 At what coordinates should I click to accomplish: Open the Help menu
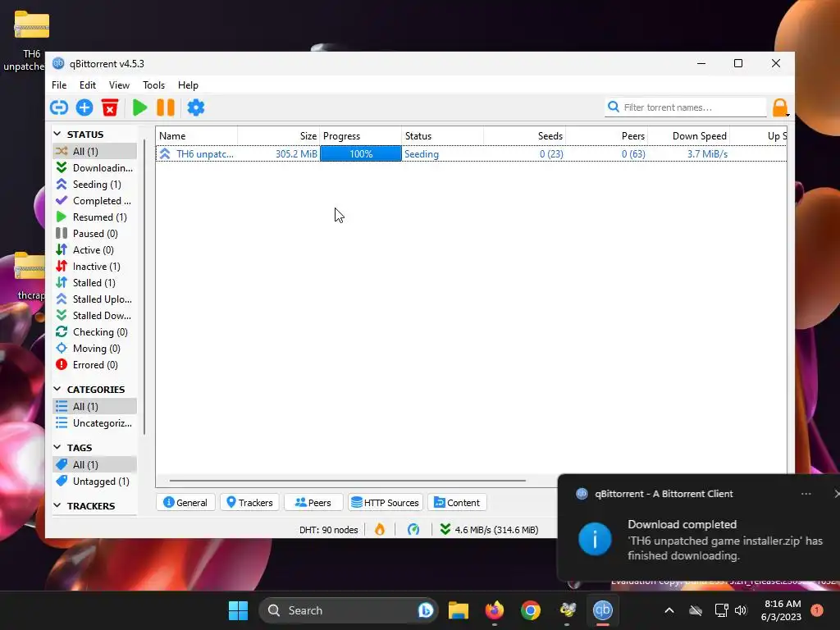click(188, 85)
